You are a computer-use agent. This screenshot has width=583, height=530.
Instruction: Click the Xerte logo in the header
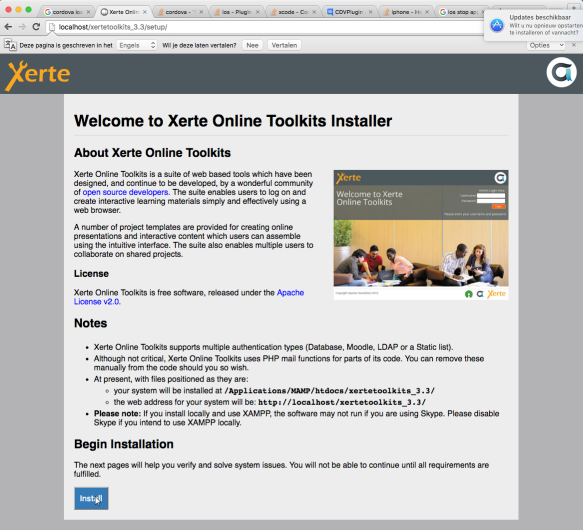[38, 75]
